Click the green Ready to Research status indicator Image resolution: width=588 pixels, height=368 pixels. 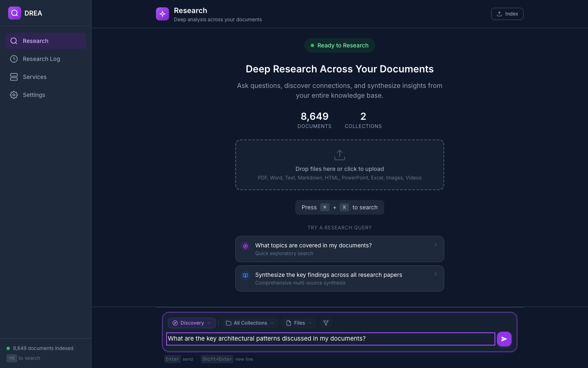(339, 45)
